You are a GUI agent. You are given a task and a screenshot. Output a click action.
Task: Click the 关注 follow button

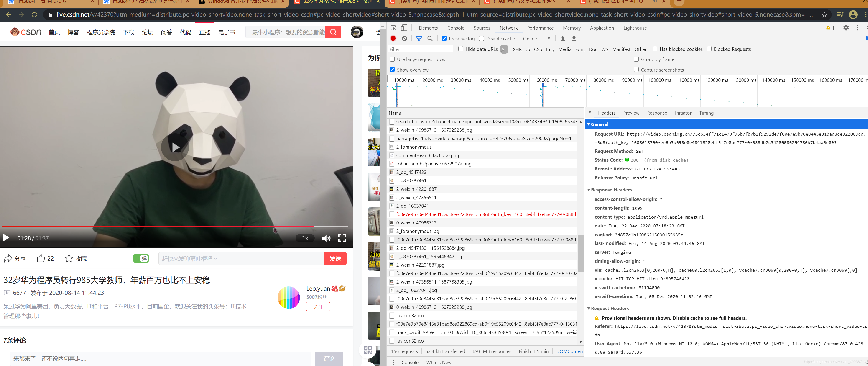318,307
